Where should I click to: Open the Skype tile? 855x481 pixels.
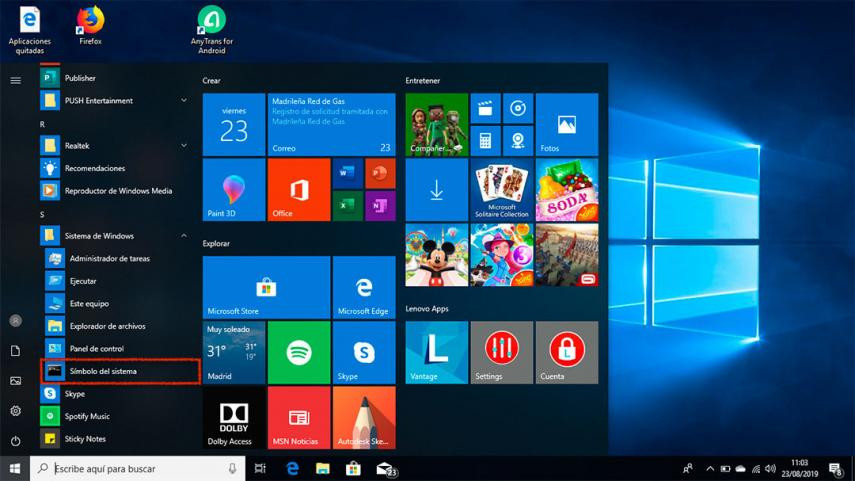pyautogui.click(x=364, y=352)
